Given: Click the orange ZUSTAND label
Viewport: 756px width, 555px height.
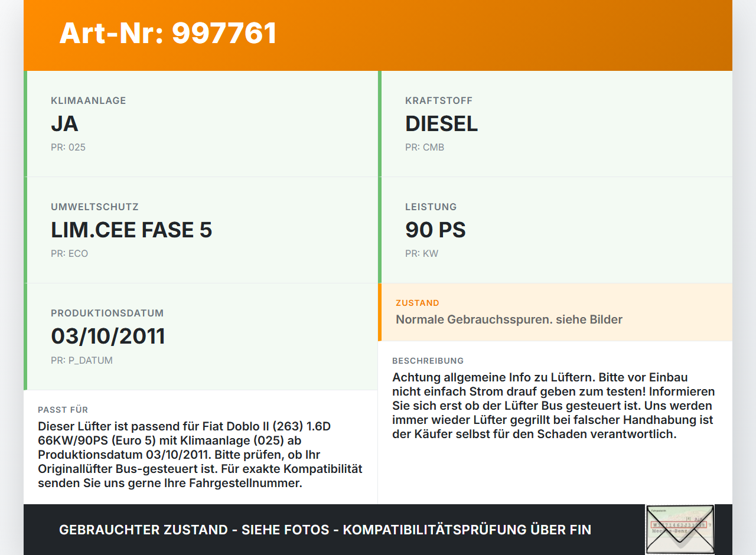Looking at the screenshot, I should click(x=418, y=303).
